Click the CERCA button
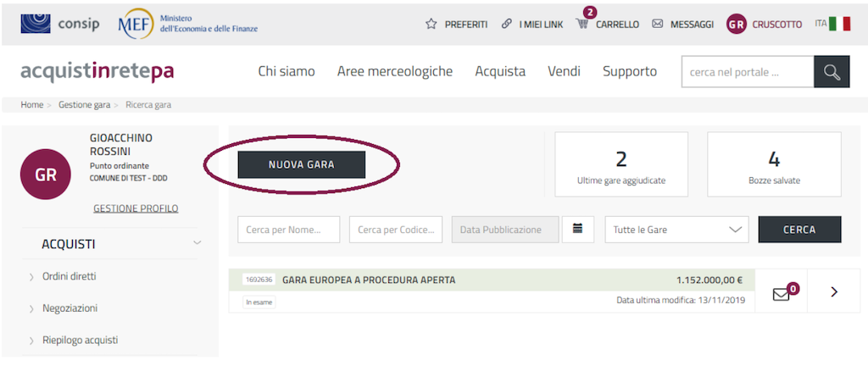Viewport: 868px width, 366px height. pyautogui.click(x=799, y=230)
